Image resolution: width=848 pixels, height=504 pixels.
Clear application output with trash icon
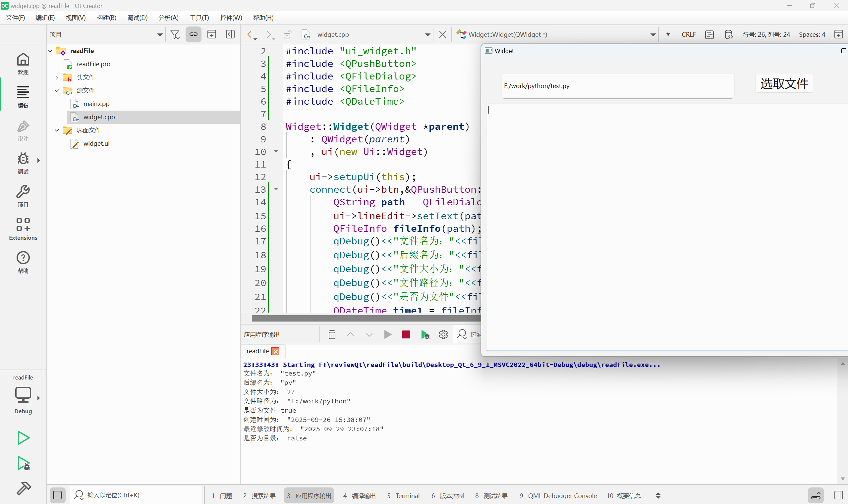click(x=332, y=334)
